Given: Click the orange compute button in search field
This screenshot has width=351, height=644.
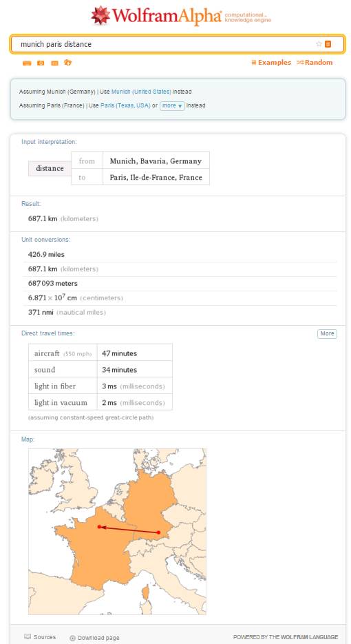Looking at the screenshot, I should [328, 44].
